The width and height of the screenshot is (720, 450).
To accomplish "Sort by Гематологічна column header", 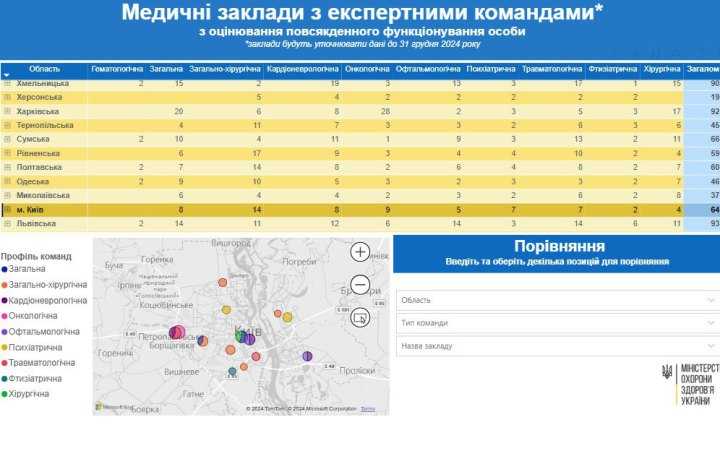I will (117, 69).
